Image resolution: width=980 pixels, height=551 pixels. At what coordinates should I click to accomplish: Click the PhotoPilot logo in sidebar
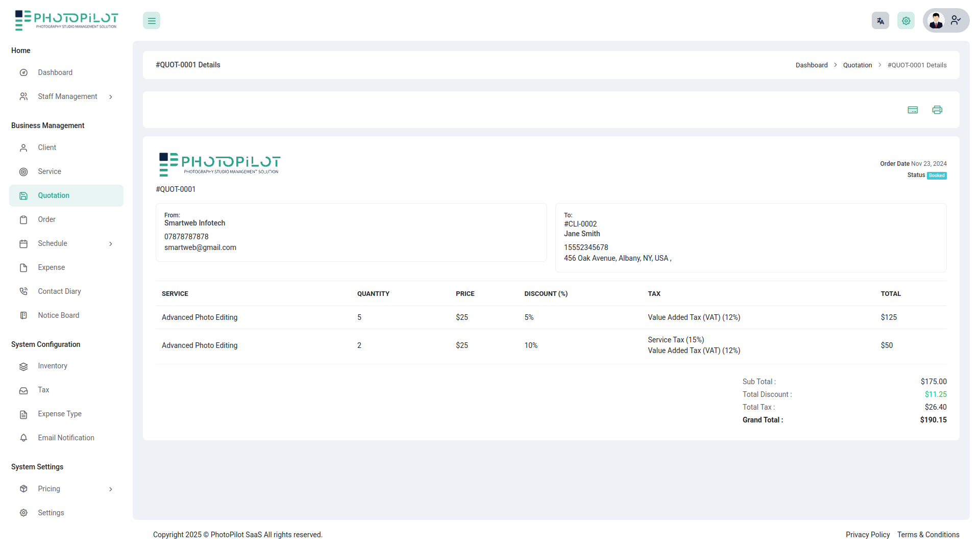point(66,20)
